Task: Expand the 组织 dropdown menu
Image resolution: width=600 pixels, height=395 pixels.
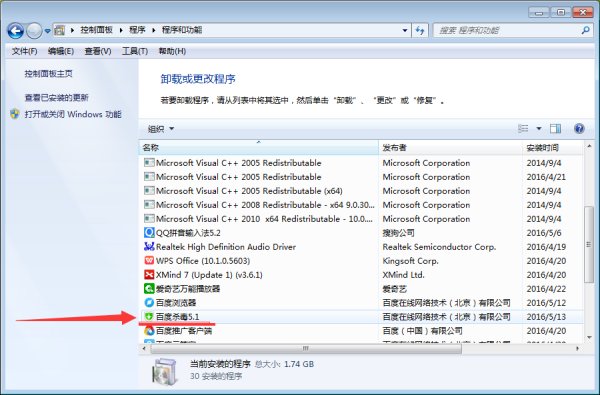Action: [161, 129]
